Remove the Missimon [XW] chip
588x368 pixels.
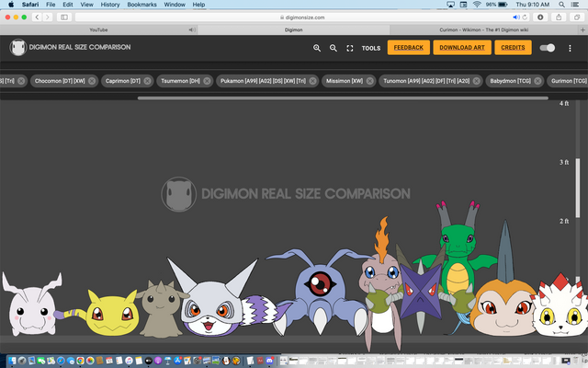370,81
